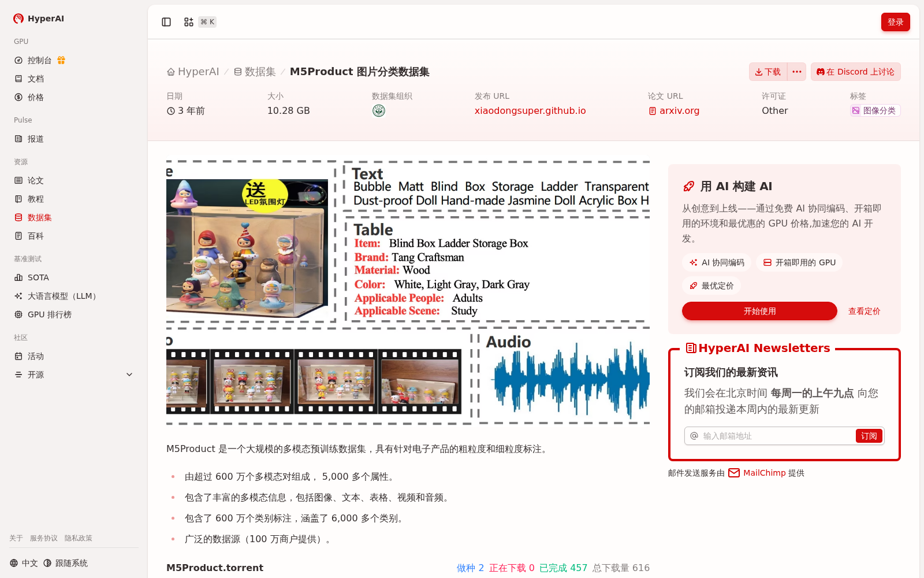Open the more options ellipsis menu
This screenshot has width=924, height=578.
(x=797, y=72)
